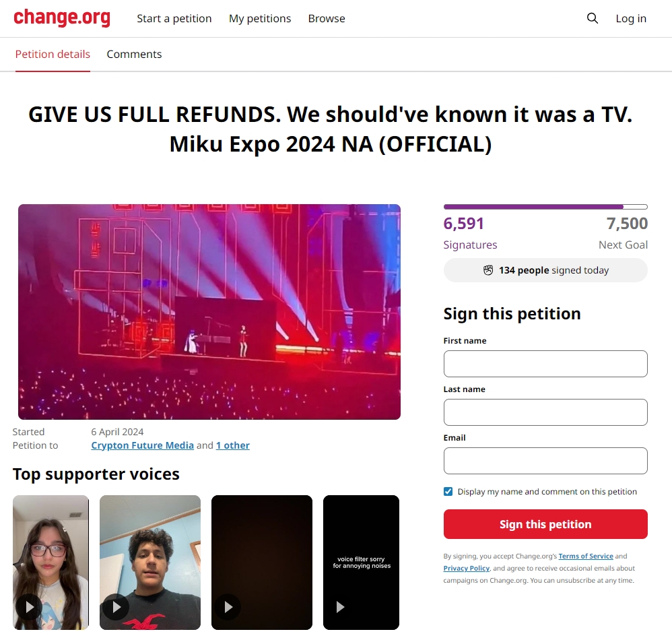672x638 pixels.
Task: Click the red Sign this petition button
Action: (x=545, y=524)
